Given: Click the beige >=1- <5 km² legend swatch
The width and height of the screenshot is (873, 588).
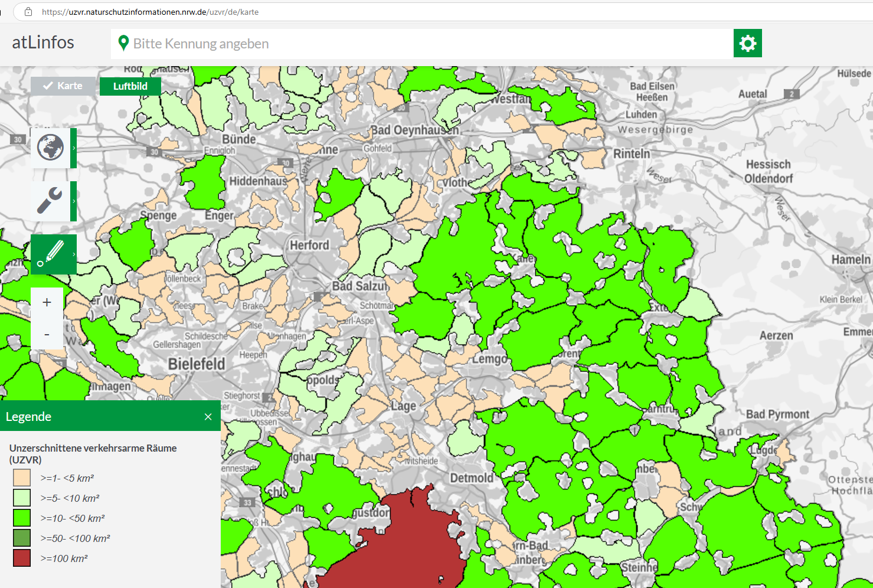Looking at the screenshot, I should click(x=22, y=478).
